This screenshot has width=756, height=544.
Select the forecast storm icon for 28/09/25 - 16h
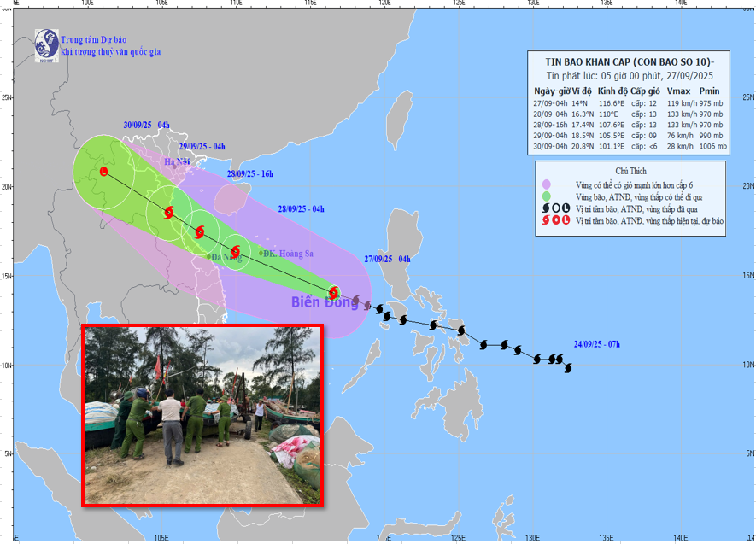coord(200,231)
